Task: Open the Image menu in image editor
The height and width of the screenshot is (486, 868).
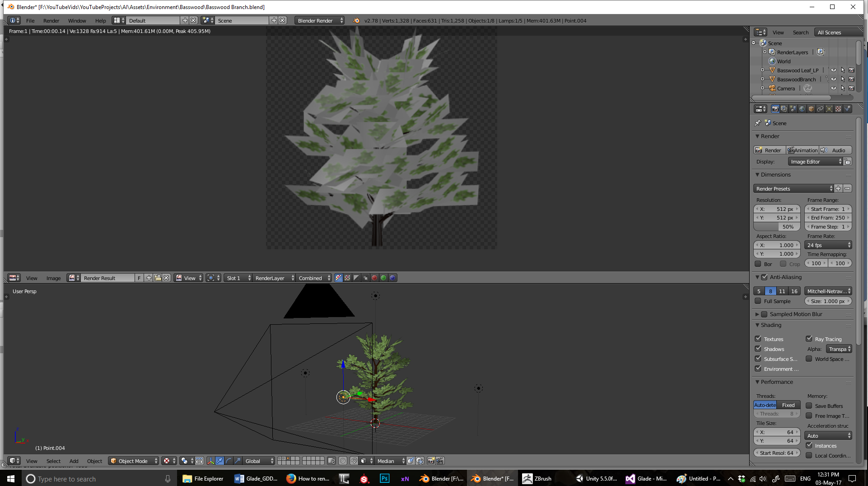Action: tap(53, 278)
